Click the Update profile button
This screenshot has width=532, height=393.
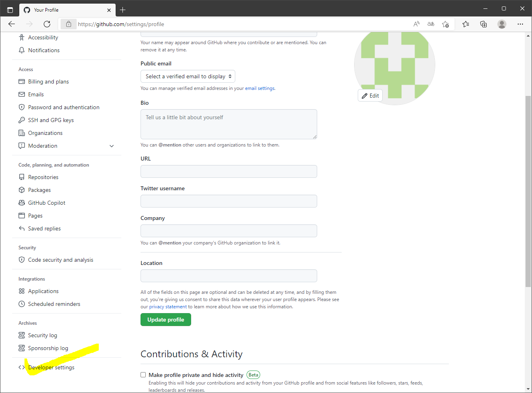pyautogui.click(x=166, y=320)
